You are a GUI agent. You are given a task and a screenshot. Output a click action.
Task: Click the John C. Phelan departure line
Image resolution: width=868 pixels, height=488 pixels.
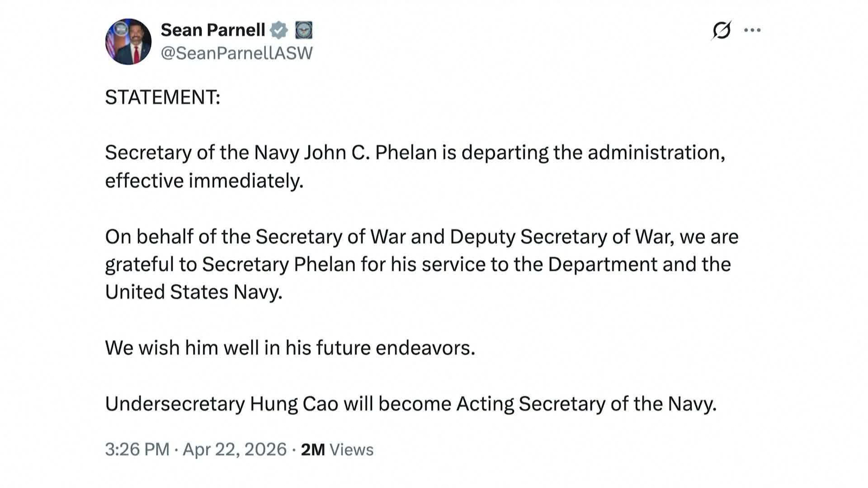[x=415, y=153]
